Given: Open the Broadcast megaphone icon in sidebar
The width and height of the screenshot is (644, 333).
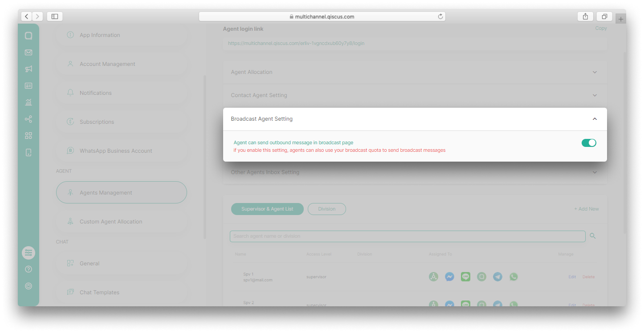Looking at the screenshot, I should tap(29, 69).
